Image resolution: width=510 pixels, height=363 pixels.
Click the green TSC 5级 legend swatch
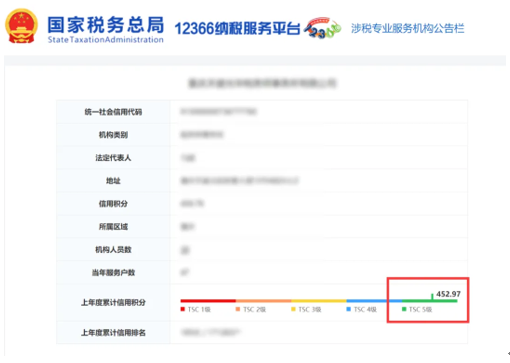click(x=404, y=309)
